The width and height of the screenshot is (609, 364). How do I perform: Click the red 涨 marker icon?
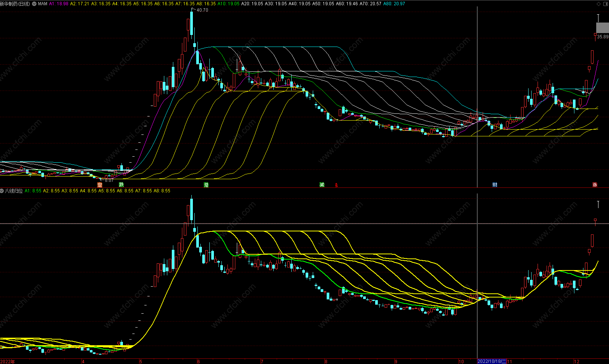point(595,185)
